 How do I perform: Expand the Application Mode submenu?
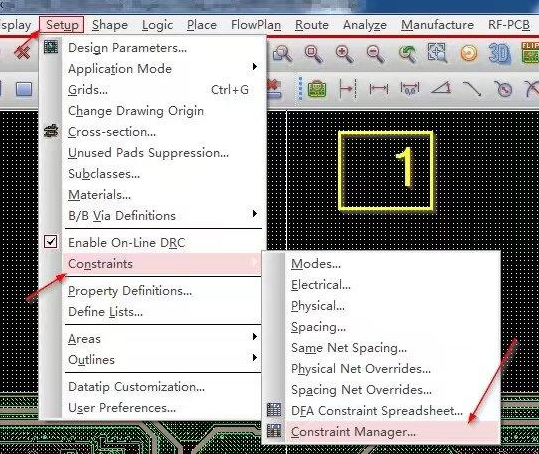coord(254,67)
